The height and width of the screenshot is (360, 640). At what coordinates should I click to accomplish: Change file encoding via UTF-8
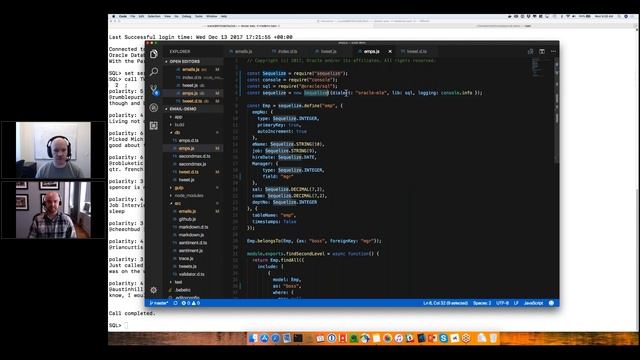point(502,303)
